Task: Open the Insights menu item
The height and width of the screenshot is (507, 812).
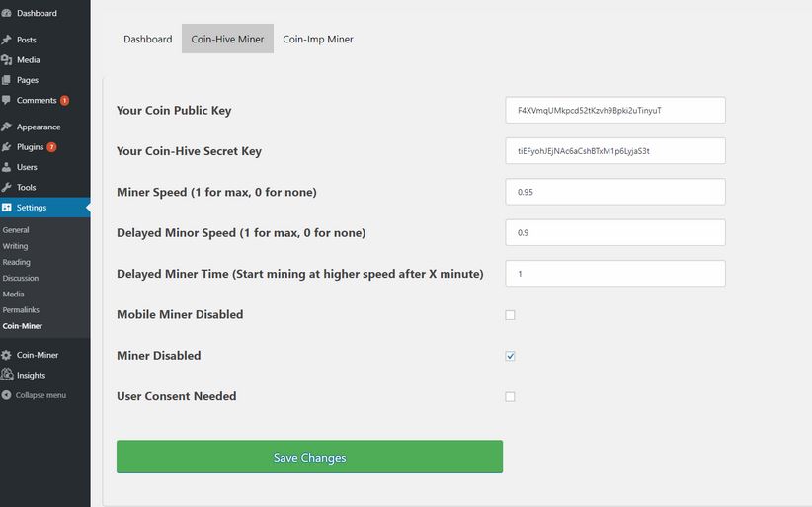Action: (x=31, y=375)
